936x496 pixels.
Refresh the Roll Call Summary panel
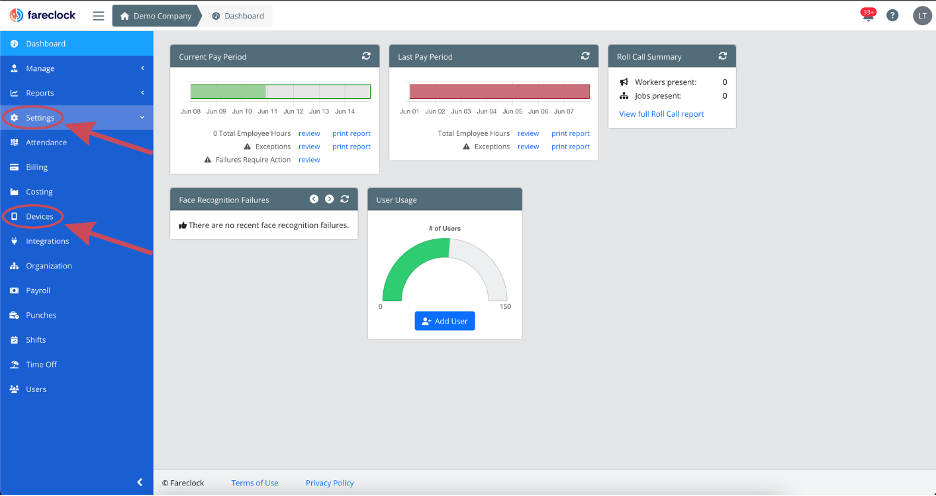(723, 56)
